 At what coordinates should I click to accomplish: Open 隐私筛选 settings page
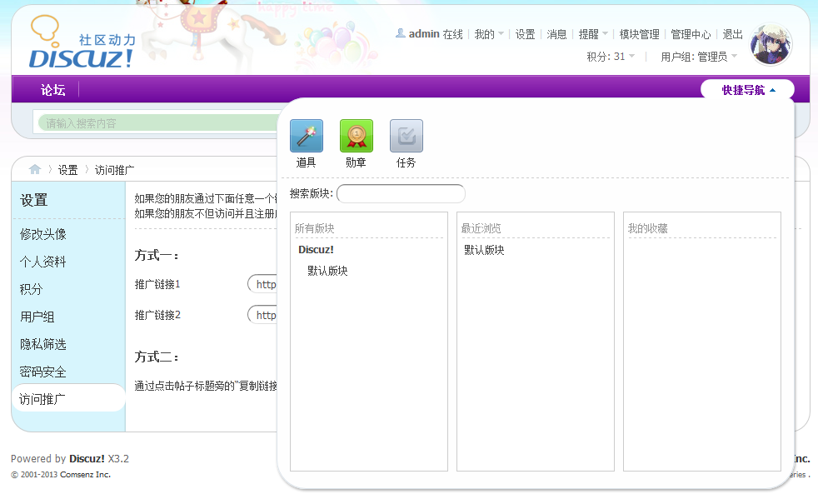click(43, 344)
